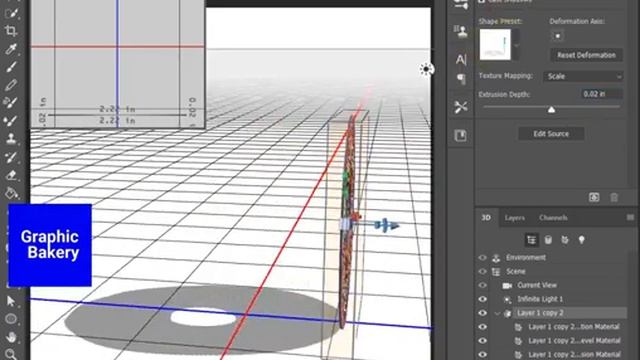
Task: Open the 3D panel options menu
Action: [630, 217]
